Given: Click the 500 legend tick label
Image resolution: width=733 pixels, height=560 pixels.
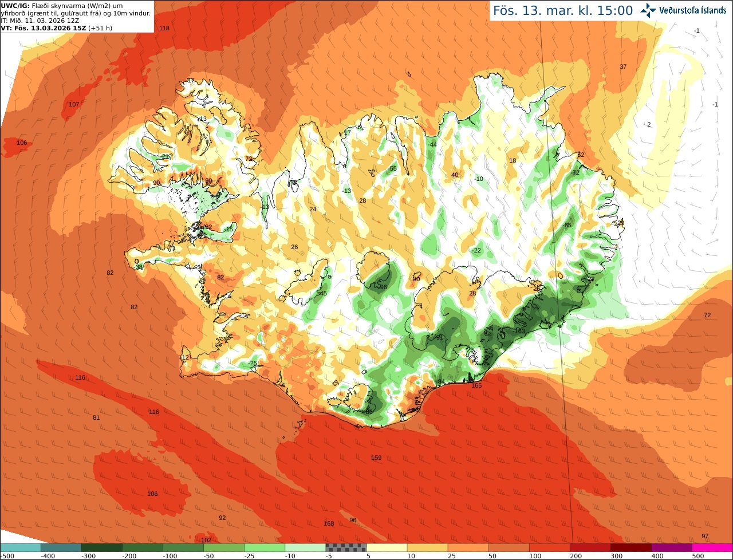Looking at the screenshot, I should point(698,556).
